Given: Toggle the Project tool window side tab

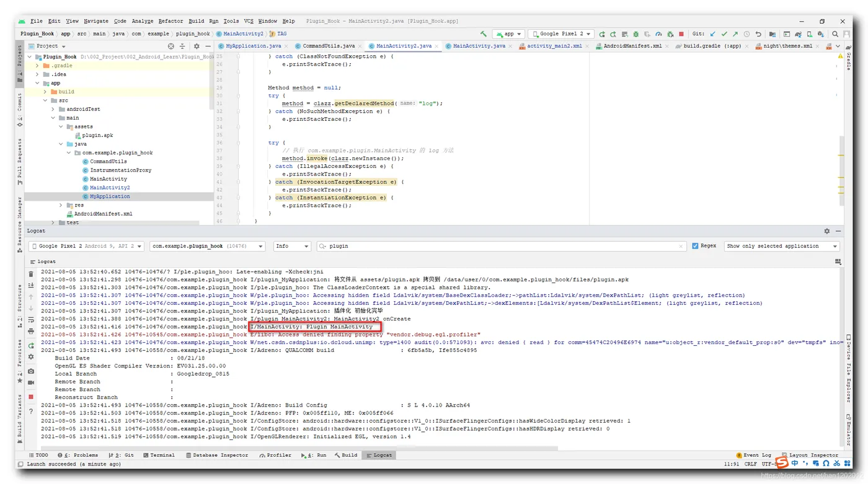Looking at the screenshot, I should [x=20, y=63].
